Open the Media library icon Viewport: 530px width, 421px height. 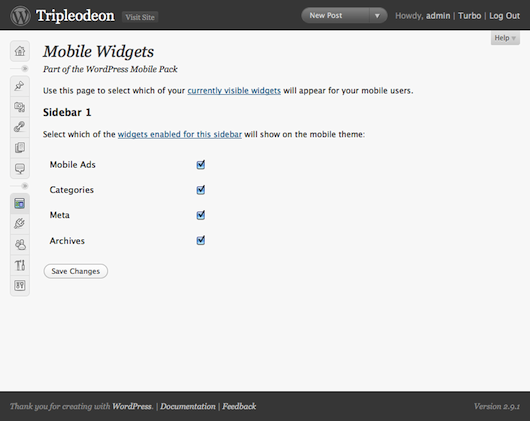20,107
